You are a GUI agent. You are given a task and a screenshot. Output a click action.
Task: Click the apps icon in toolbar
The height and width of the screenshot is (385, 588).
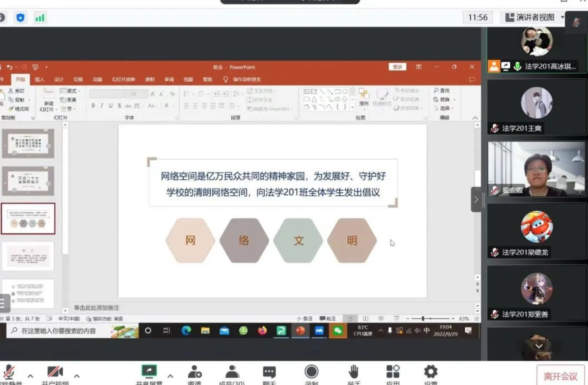click(393, 372)
